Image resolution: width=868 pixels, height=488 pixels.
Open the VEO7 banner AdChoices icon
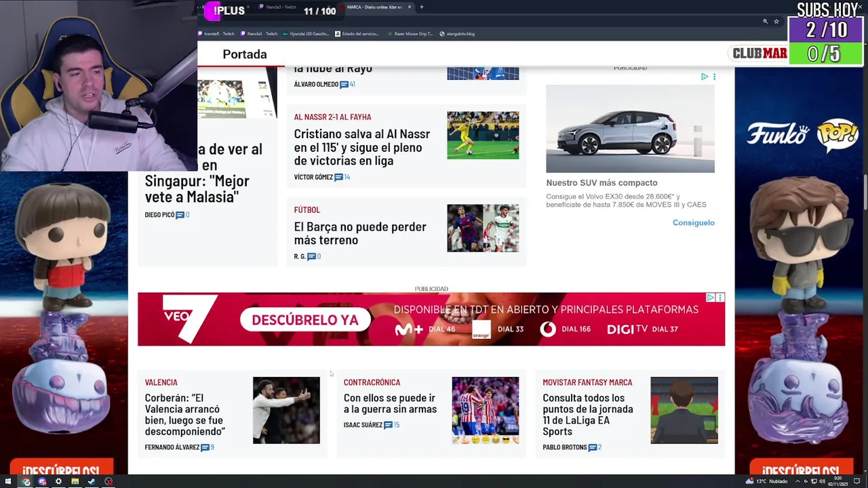tap(710, 298)
